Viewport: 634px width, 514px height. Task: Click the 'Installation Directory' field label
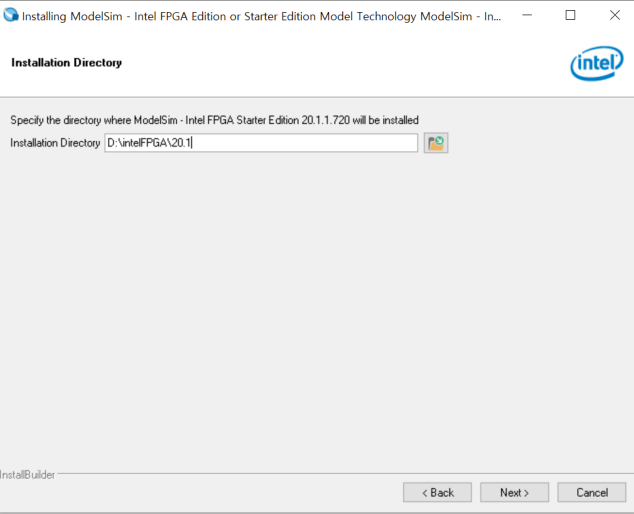coord(55,143)
